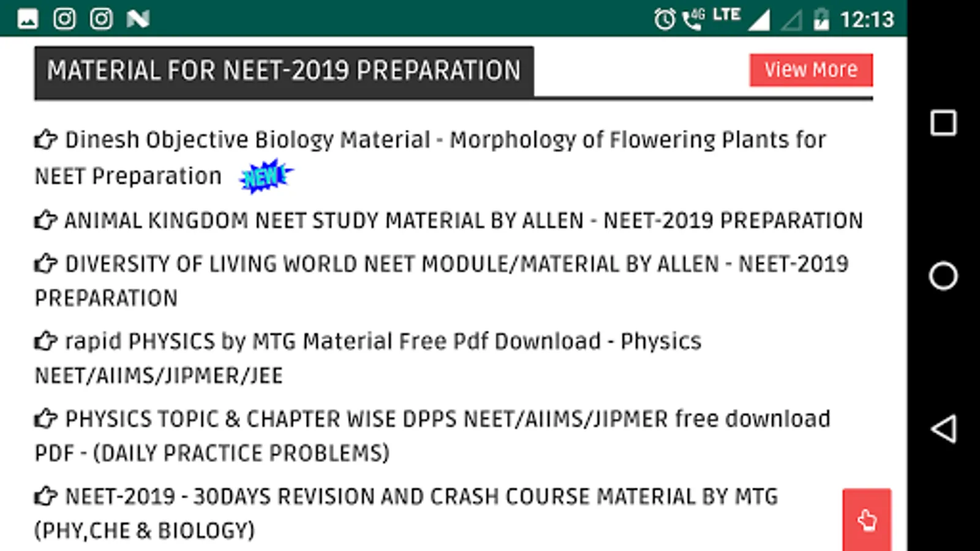Tap the Material for NEET-2019 Preparation header

[284, 71]
